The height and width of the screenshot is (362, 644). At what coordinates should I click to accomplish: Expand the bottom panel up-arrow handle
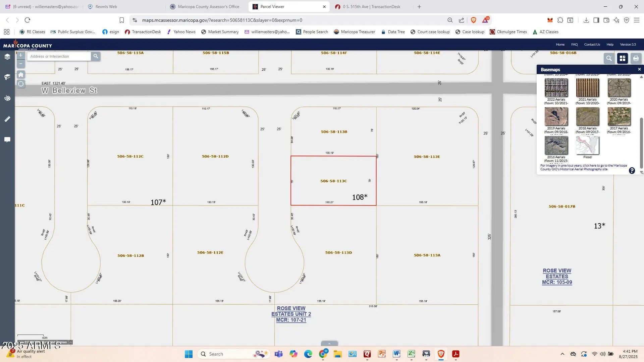click(x=329, y=344)
